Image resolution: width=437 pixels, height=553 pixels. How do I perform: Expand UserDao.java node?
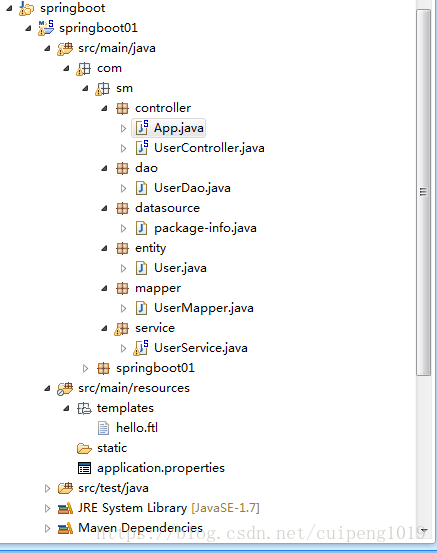pyautogui.click(x=123, y=189)
